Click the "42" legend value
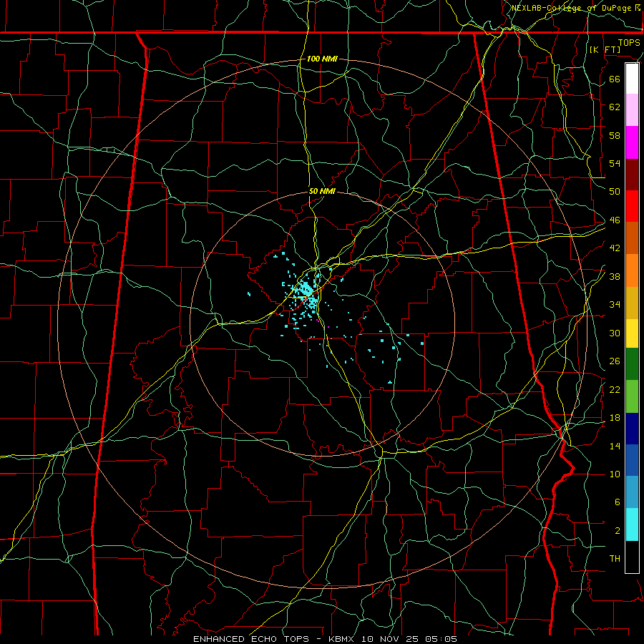 pos(615,248)
